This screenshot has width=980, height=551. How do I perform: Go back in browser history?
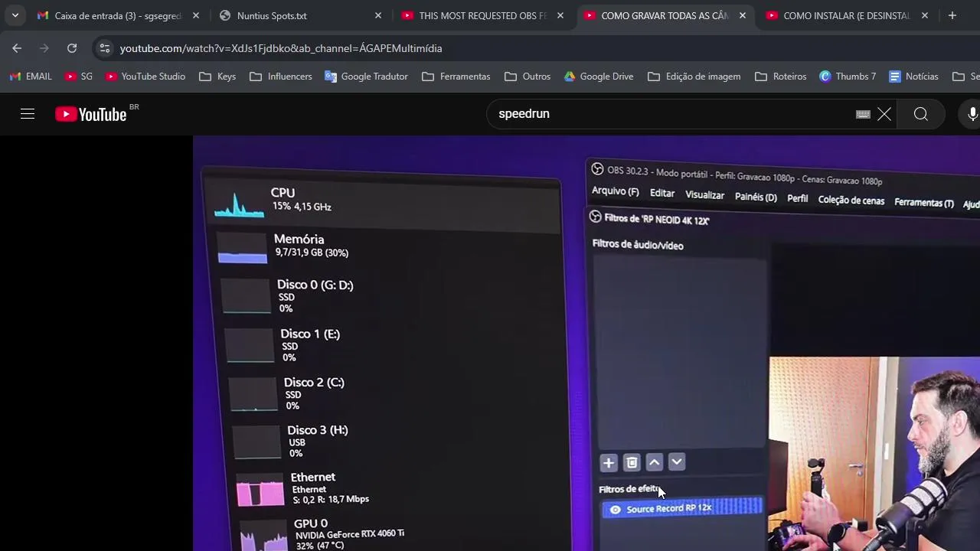pos(17,48)
